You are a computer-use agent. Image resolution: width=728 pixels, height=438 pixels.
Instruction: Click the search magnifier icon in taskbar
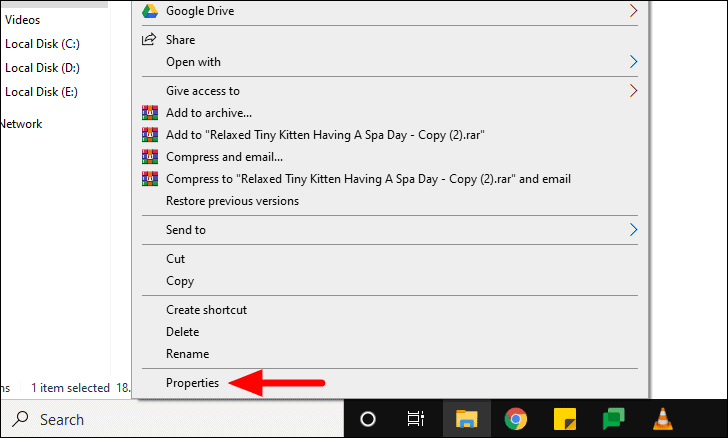click(x=20, y=419)
